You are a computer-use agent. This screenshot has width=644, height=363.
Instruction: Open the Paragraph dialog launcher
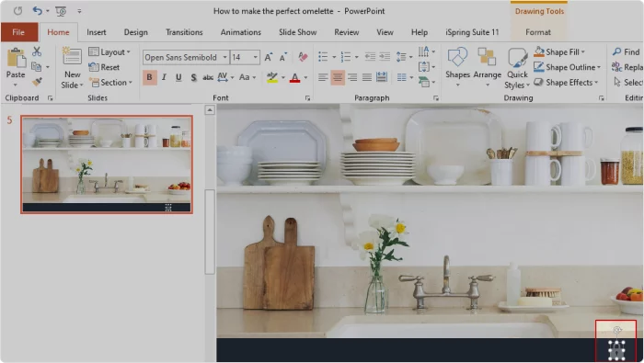point(436,98)
